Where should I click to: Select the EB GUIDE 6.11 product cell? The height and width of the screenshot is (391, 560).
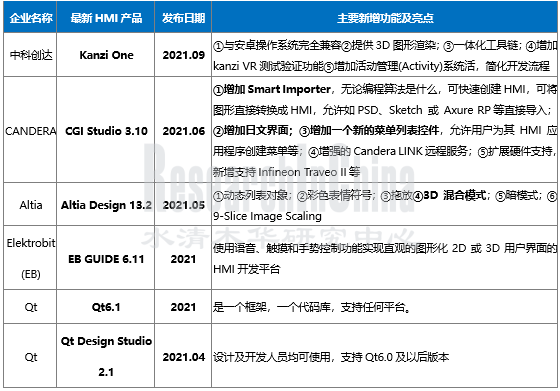tap(106, 258)
